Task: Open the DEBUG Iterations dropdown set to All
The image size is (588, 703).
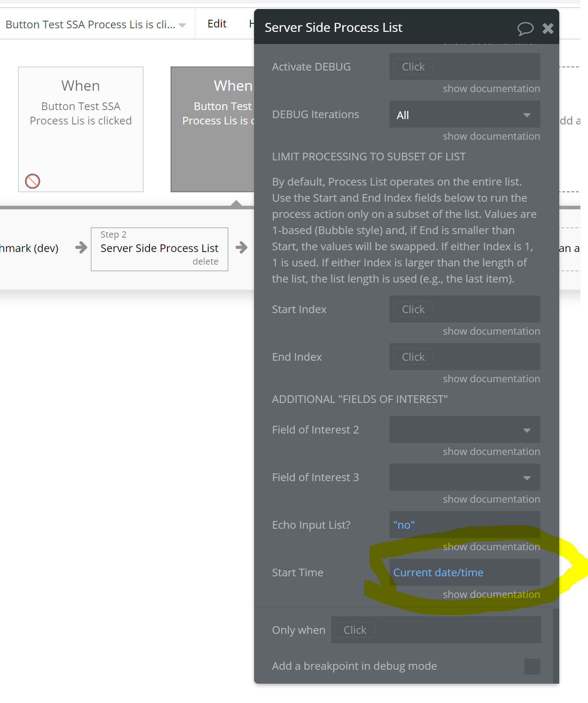Action: pyautogui.click(x=465, y=115)
